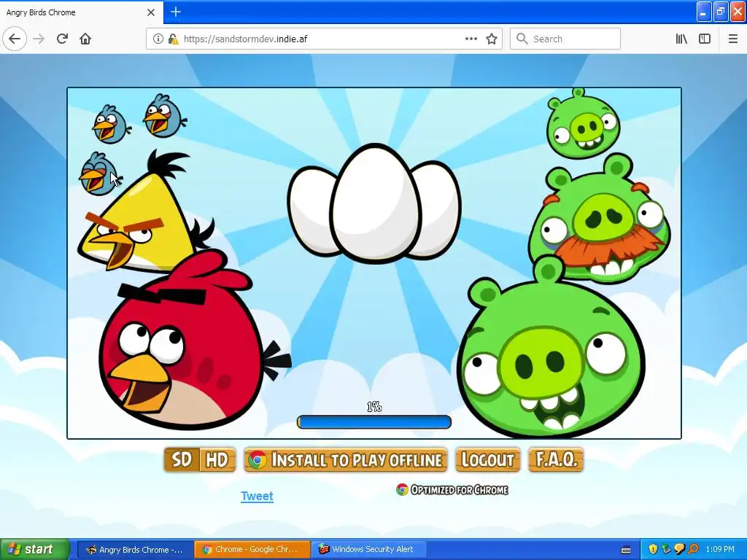747x560 pixels.
Task: Click the speech-bubble balloon tray icon
Action: [x=680, y=550]
